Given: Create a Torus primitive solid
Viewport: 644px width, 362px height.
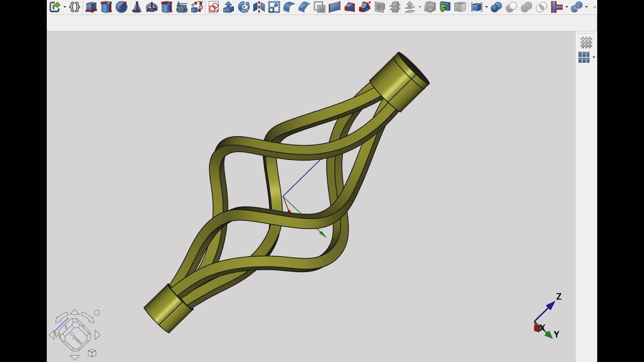Looking at the screenshot, I should [151, 7].
